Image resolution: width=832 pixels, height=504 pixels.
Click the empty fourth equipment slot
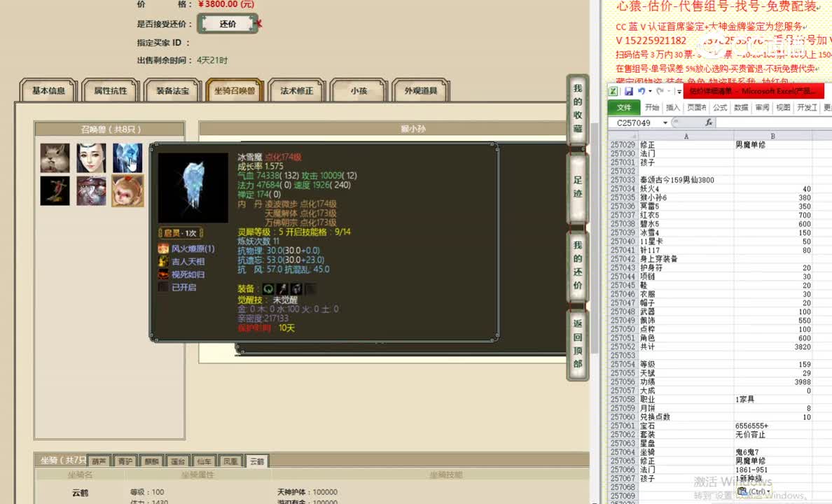click(310, 288)
